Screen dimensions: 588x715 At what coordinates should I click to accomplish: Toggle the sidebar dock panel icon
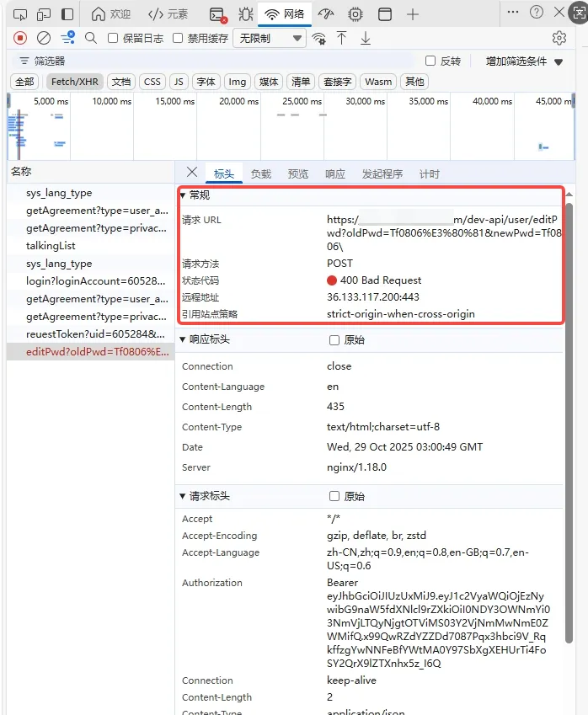click(x=67, y=14)
